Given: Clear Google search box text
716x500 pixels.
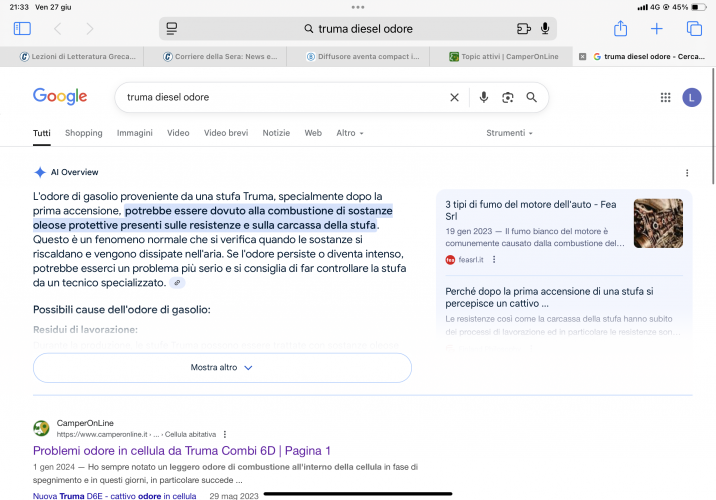Looking at the screenshot, I should point(454,97).
